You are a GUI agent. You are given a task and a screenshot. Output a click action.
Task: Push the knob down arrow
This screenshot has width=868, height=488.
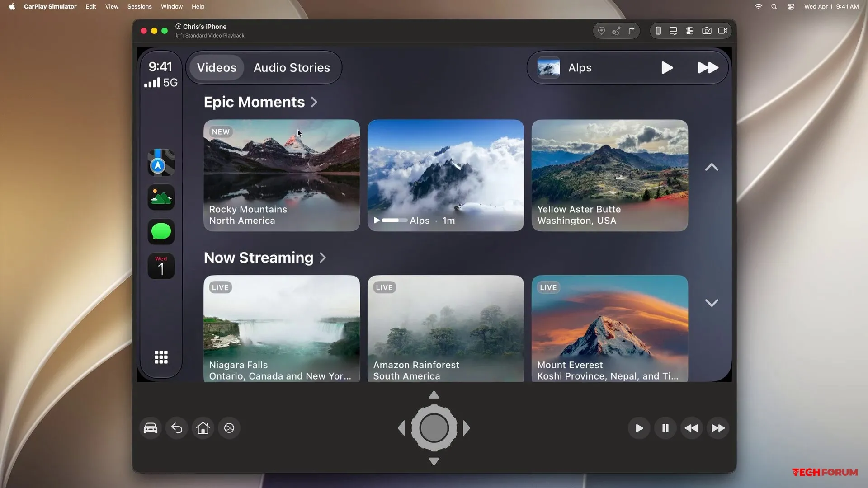tap(434, 461)
